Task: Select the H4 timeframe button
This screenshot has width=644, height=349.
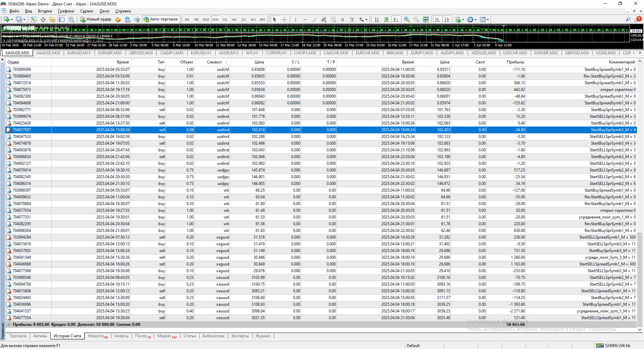Action: 234,19
